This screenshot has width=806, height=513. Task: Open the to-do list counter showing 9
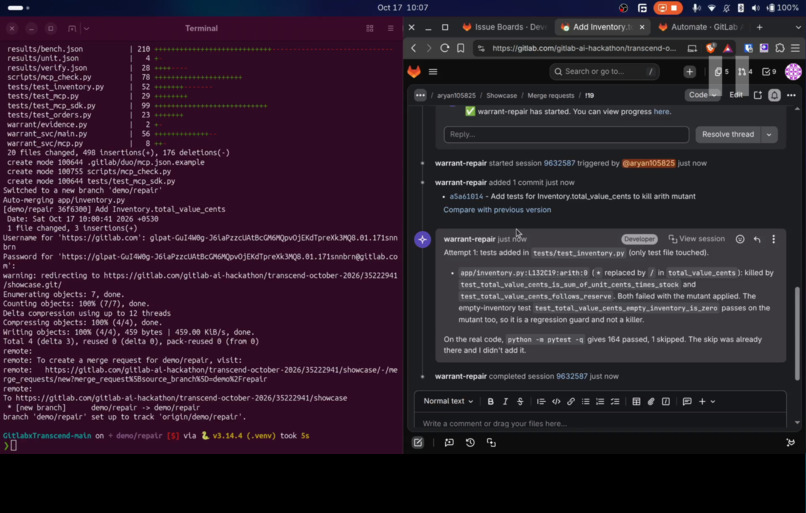click(769, 72)
